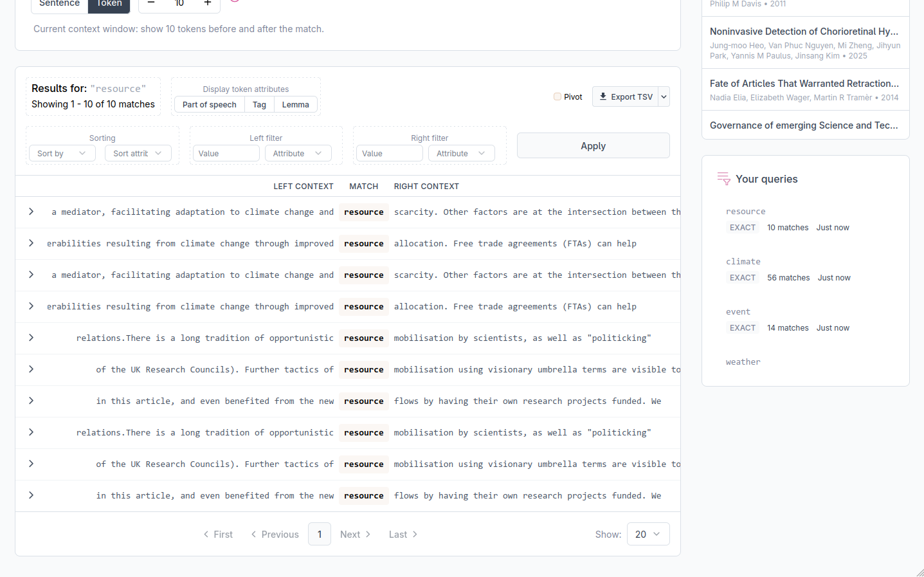Image resolution: width=924 pixels, height=577 pixels.
Task: Expand the last 'resource flows' result row
Action: click(31, 495)
